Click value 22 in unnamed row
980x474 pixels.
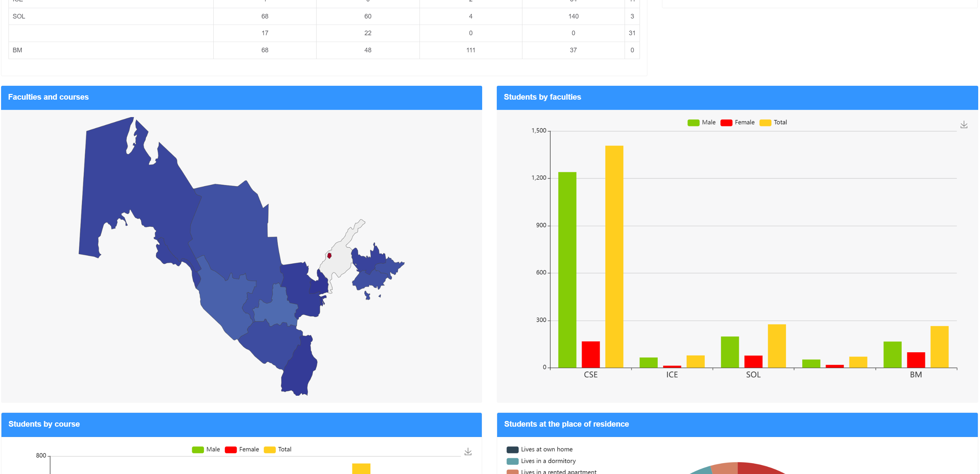(x=367, y=33)
